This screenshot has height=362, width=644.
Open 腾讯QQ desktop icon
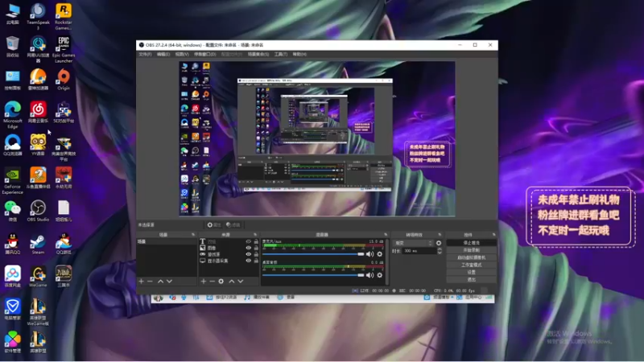pos(13,245)
